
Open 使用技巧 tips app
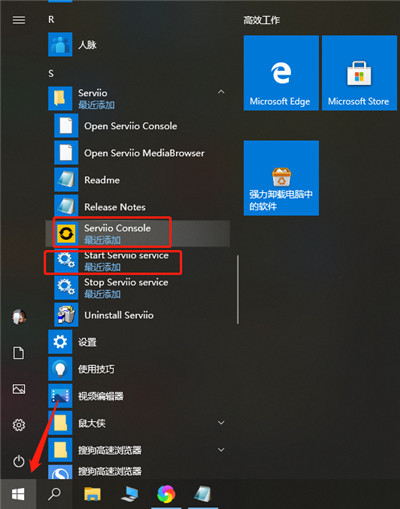(137, 369)
